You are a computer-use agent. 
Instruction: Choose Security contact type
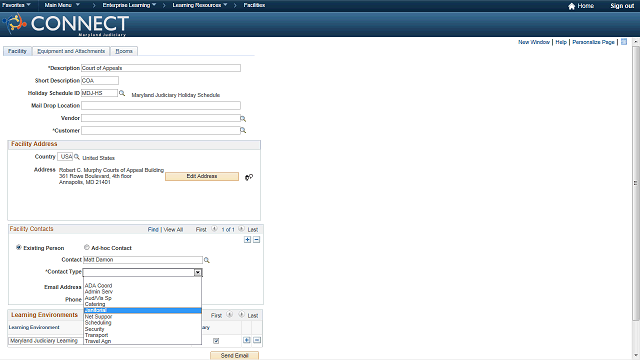[x=142, y=329]
